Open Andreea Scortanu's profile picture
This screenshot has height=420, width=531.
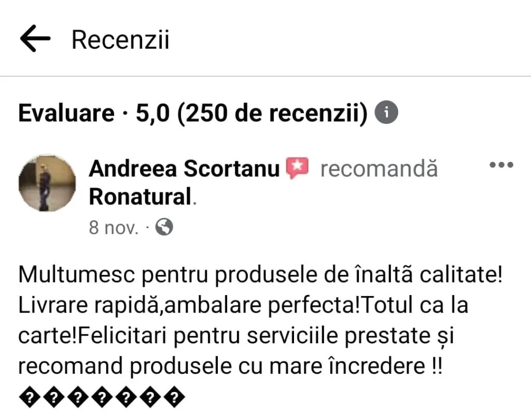(47, 183)
